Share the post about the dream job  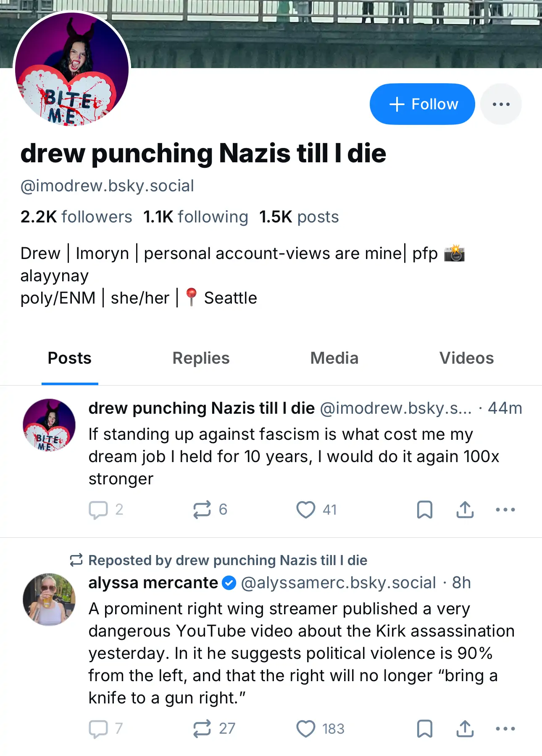pos(465,510)
